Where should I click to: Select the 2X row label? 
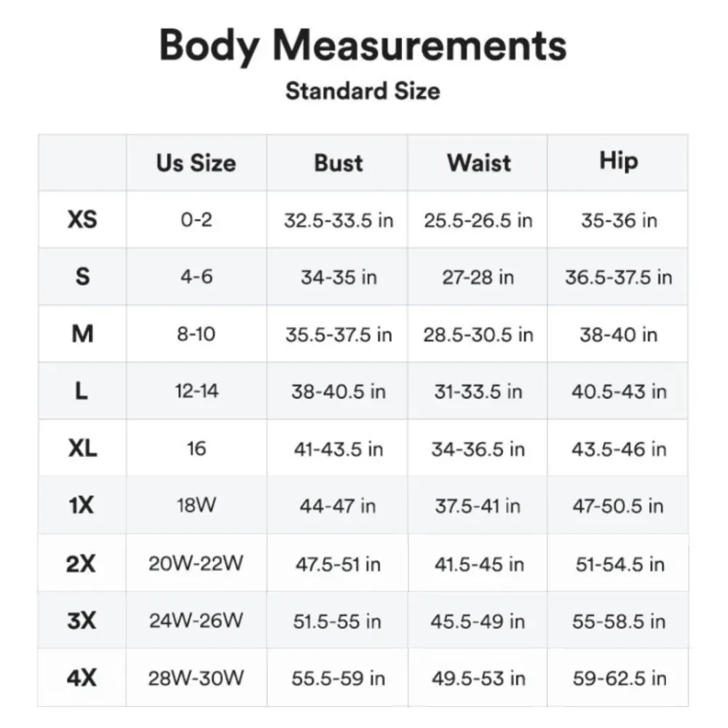[x=81, y=563]
